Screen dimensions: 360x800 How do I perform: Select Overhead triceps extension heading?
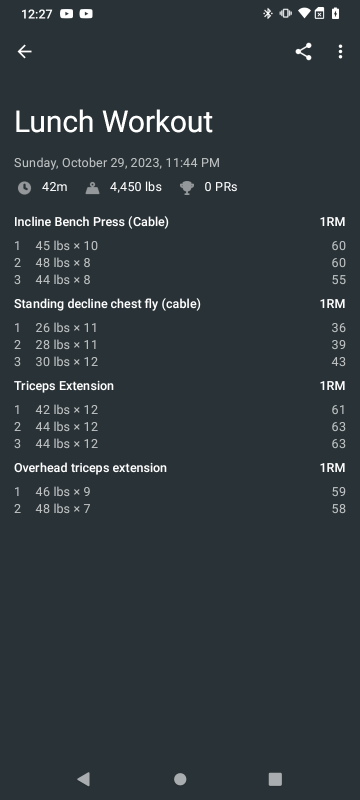pyautogui.click(x=90, y=468)
